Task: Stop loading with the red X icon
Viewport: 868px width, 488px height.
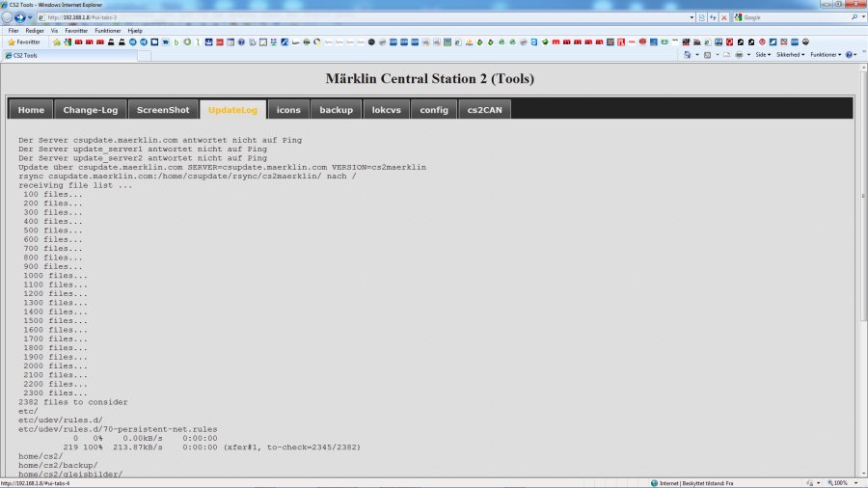Action: pyautogui.click(x=724, y=17)
